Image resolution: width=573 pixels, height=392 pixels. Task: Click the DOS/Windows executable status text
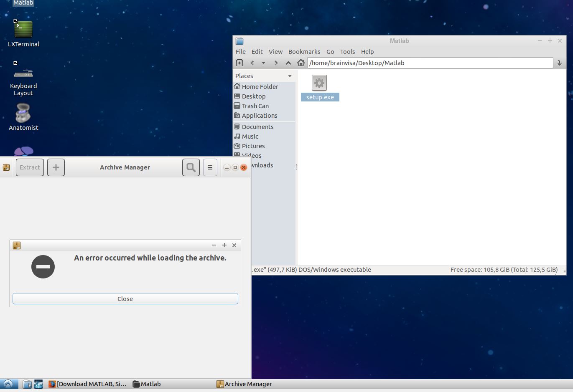tap(335, 270)
